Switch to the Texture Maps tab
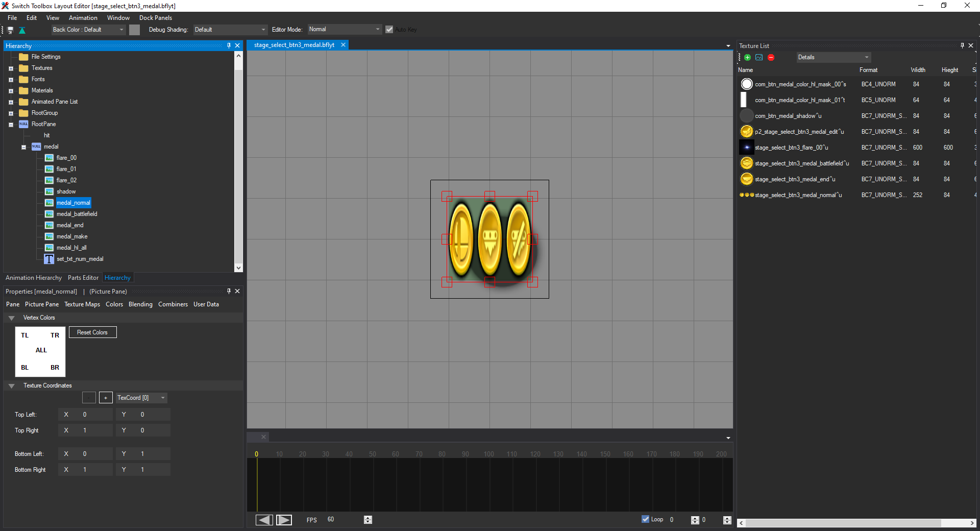The height and width of the screenshot is (531, 980). click(82, 304)
